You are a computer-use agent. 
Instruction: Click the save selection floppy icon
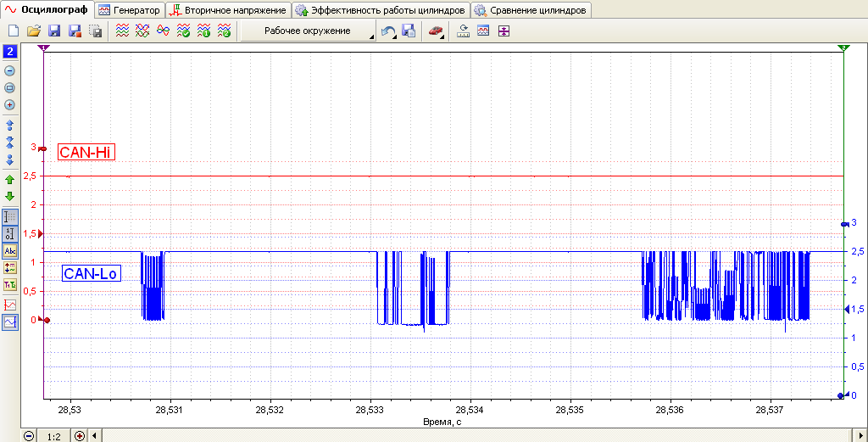pos(95,31)
